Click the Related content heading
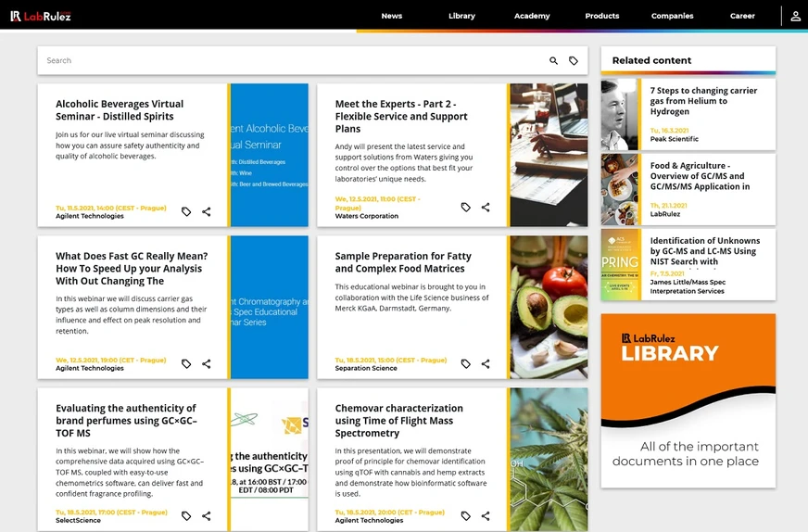Image resolution: width=808 pixels, height=532 pixels. (651, 60)
